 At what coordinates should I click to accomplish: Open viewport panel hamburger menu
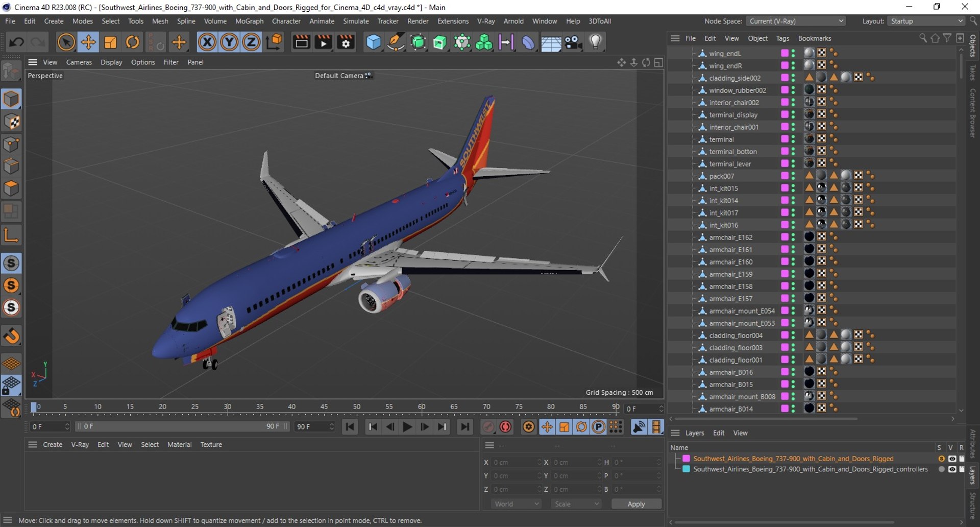33,62
